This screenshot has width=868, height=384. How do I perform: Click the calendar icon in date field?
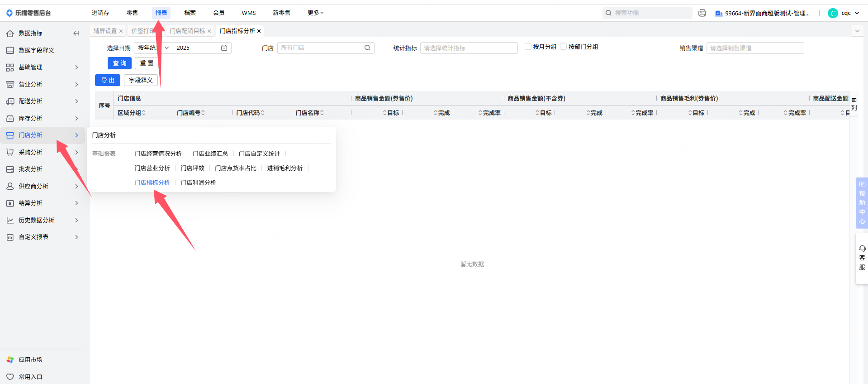click(224, 48)
